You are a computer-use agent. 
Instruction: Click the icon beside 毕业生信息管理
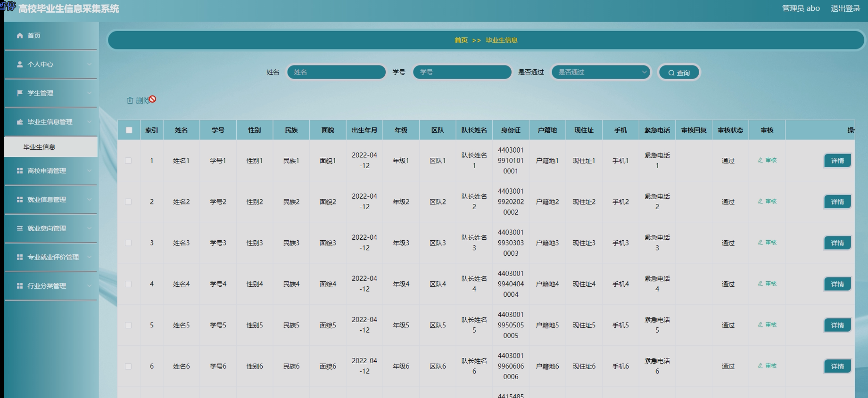[x=20, y=122]
